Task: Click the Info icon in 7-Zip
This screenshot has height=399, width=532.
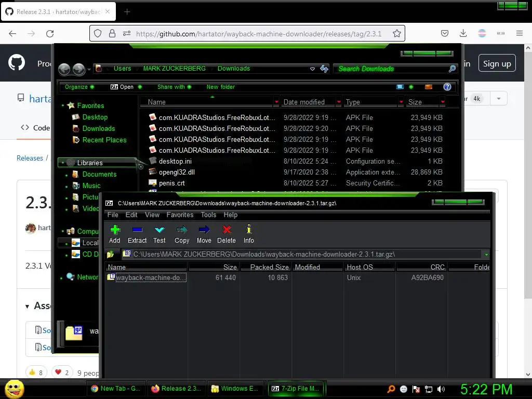Action: pyautogui.click(x=249, y=229)
